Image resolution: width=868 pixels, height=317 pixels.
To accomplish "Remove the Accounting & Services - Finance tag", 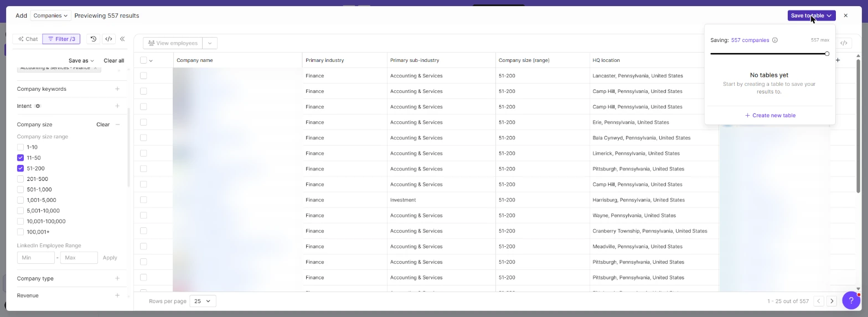I will (95, 68).
